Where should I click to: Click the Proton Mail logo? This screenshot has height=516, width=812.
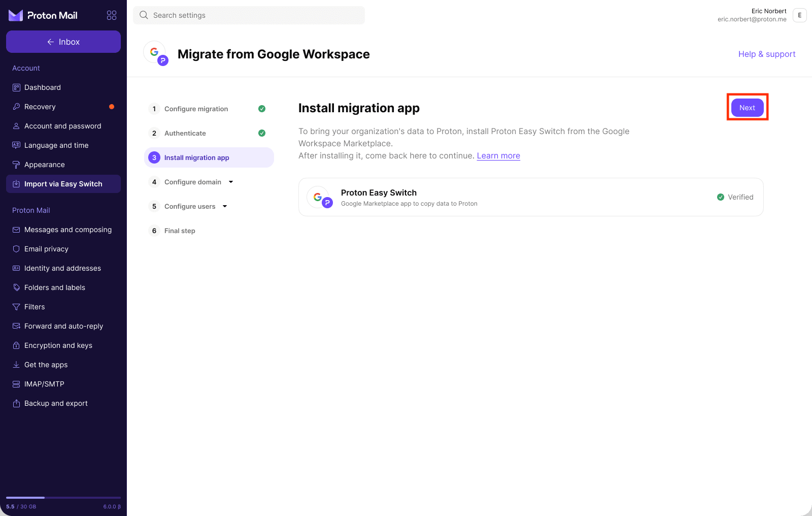tap(43, 15)
